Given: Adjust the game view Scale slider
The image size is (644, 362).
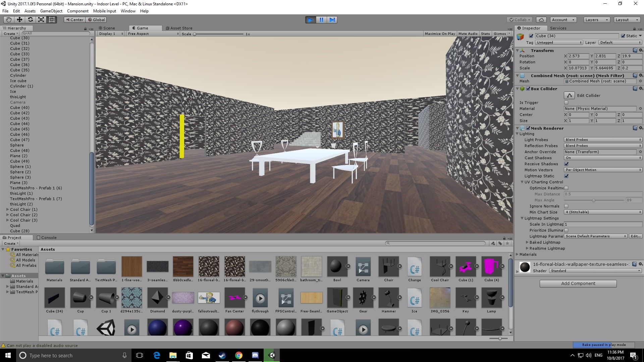Looking at the screenshot, I should click(195, 34).
